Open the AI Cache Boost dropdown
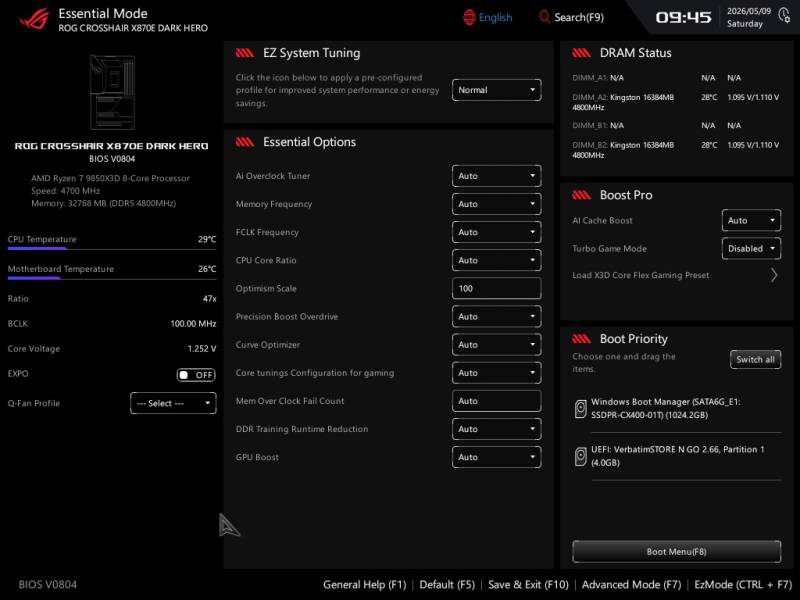This screenshot has height=600, width=800. [x=751, y=220]
